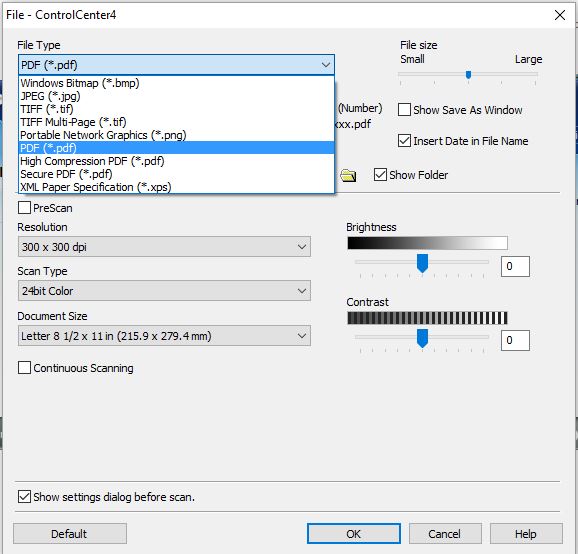The width and height of the screenshot is (578, 554).
Task: Enable Continuous Scanning
Action: [24, 367]
